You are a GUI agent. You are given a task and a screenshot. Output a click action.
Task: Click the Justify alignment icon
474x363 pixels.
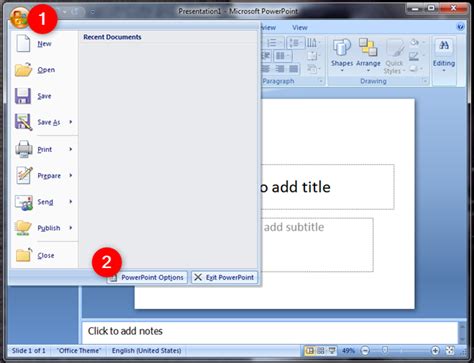293,69
